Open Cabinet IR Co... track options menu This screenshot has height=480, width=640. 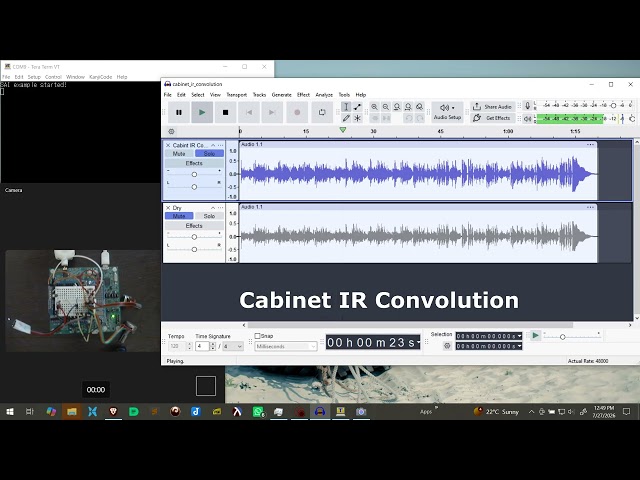tap(220, 145)
